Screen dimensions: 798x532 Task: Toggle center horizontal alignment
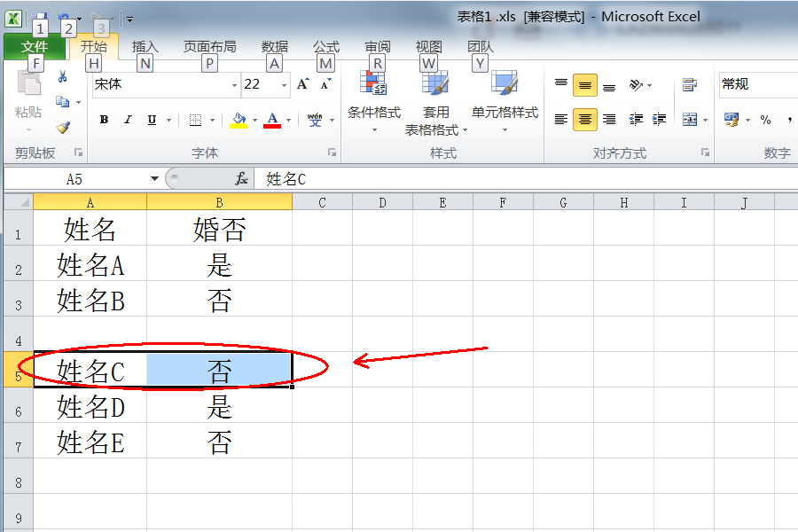(x=585, y=120)
